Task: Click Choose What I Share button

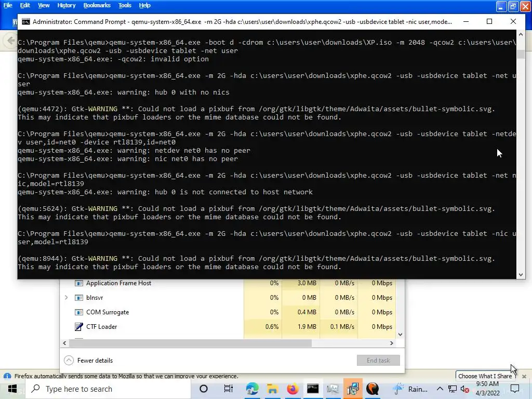Action: pyautogui.click(x=485, y=376)
